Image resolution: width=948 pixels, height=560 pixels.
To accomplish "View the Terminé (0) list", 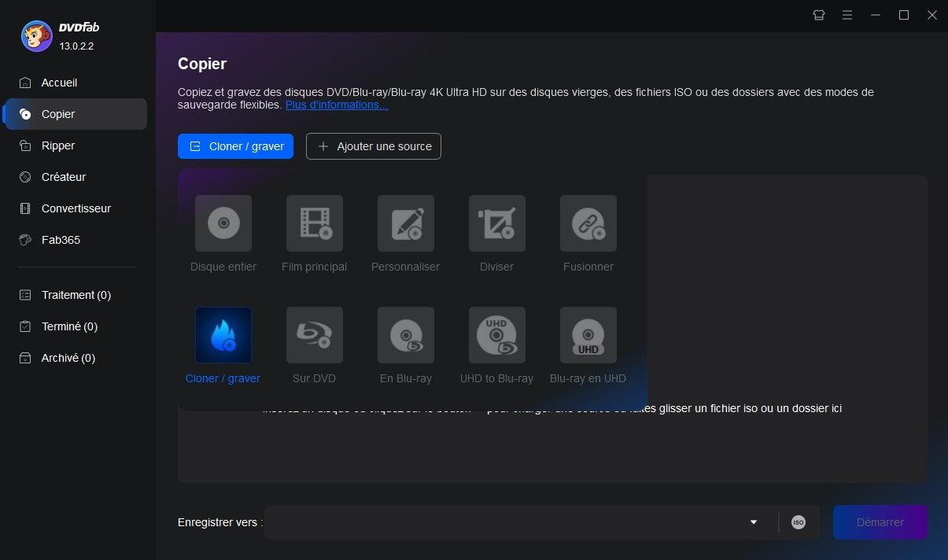I will coord(76,326).
